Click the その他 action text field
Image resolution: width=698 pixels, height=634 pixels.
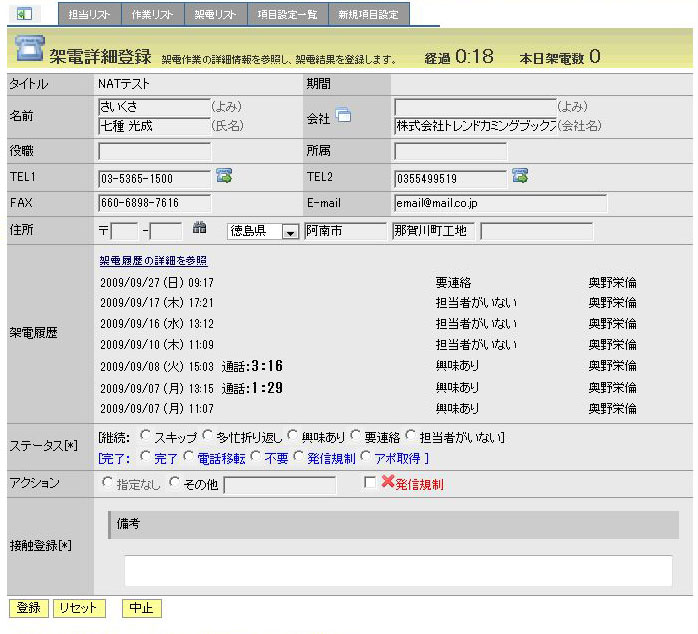click(280, 484)
